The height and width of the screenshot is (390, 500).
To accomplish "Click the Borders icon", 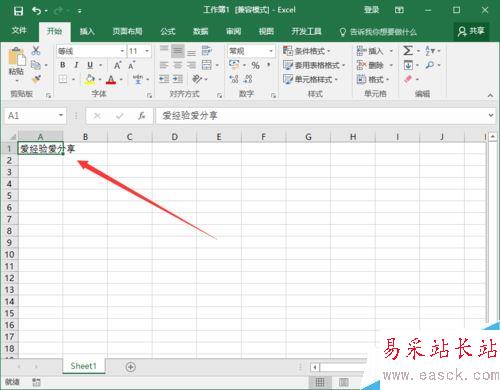I will [x=63, y=79].
